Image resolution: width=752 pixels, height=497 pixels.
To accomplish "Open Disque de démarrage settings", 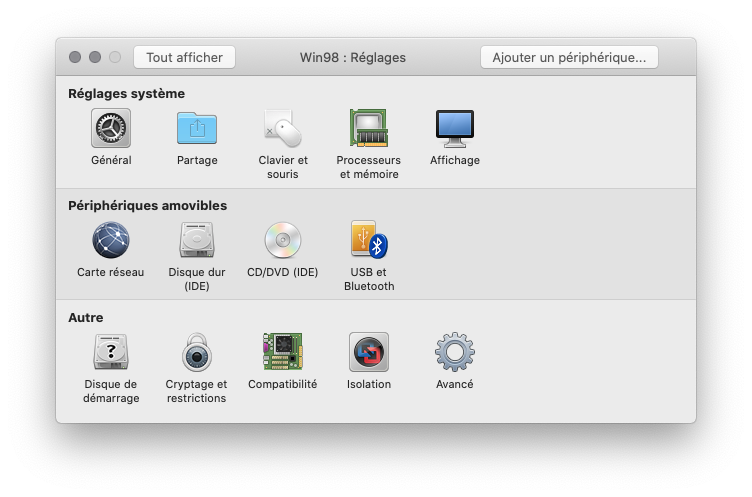I will pos(111,352).
